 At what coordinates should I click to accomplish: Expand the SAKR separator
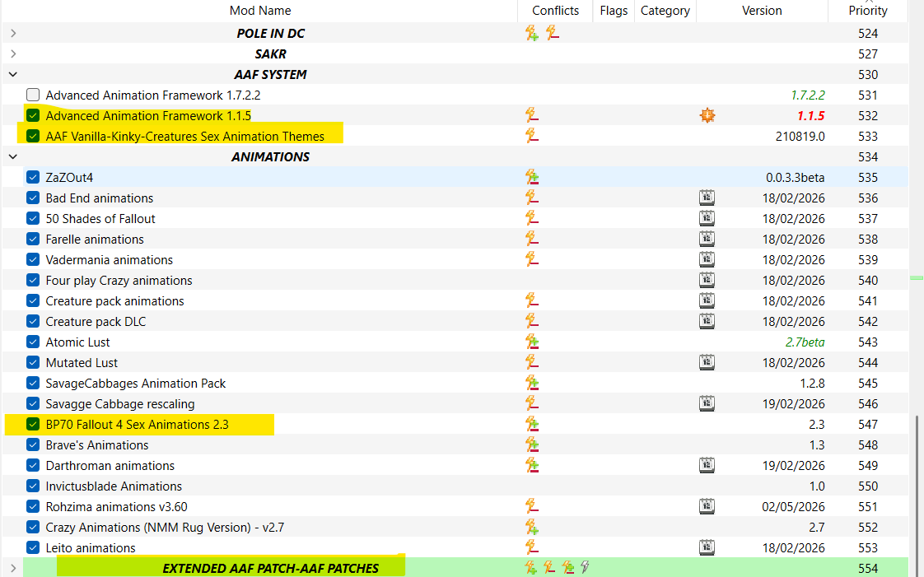pyautogui.click(x=13, y=54)
